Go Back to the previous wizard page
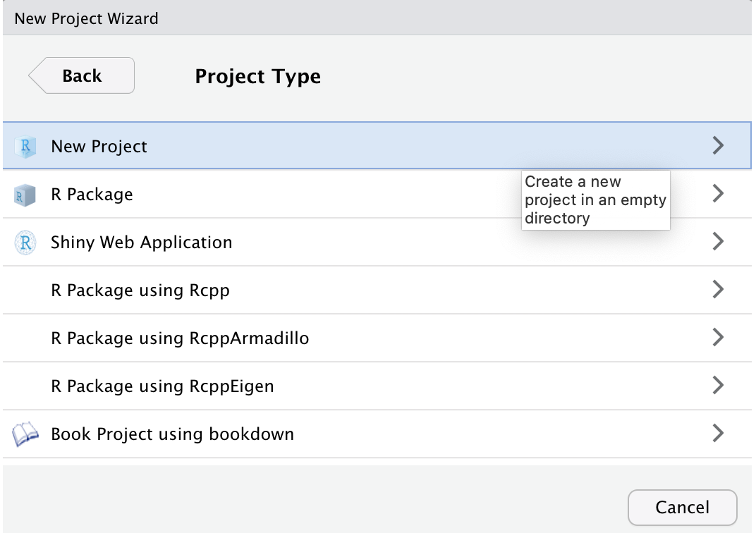The height and width of the screenshot is (533, 756). point(82,75)
